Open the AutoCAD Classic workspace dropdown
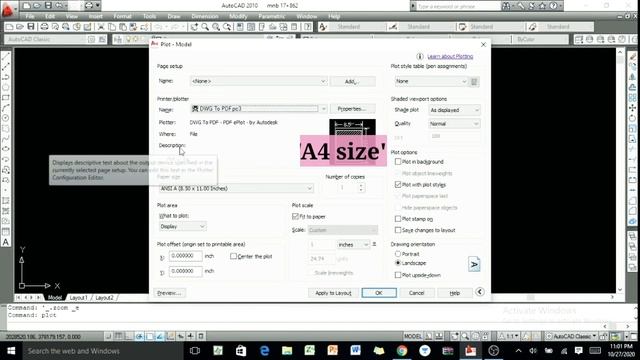The height and width of the screenshot is (360, 640). point(571,336)
